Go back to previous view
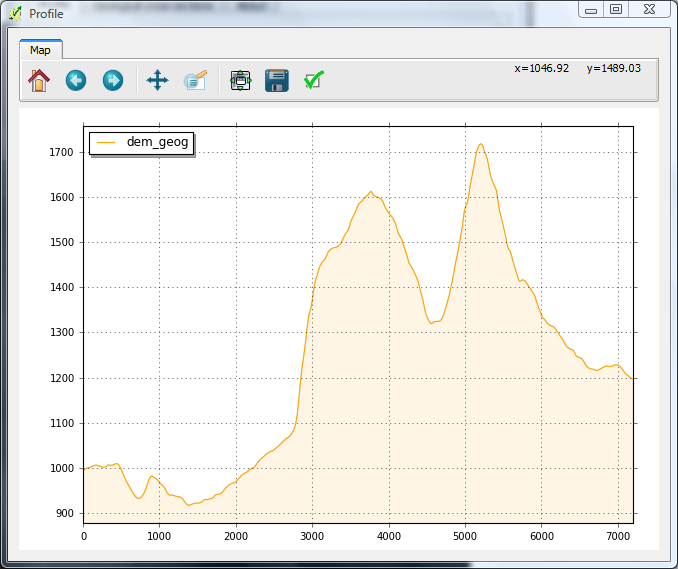This screenshot has height=569, width=678. coord(76,80)
